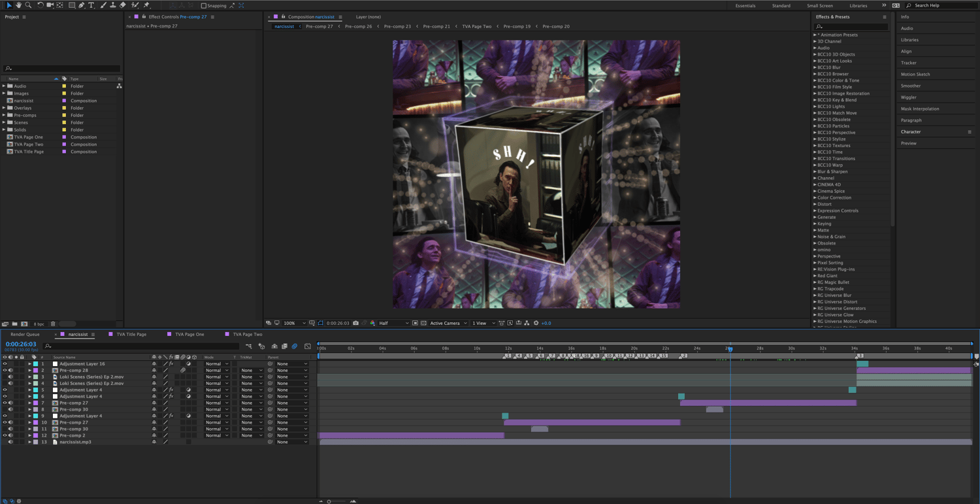Mute audio of Loki Scenes layer 3
Viewport: 980px width, 504px height.
click(x=10, y=377)
